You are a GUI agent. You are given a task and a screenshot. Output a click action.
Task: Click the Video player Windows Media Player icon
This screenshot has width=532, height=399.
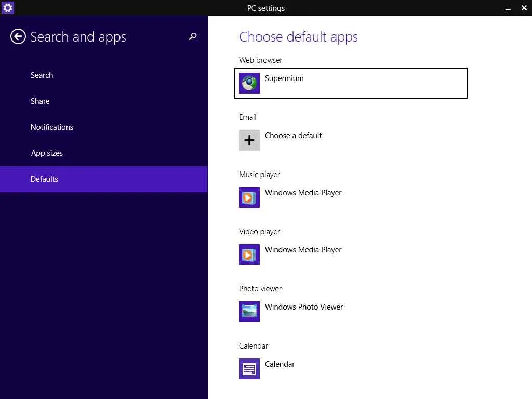(x=249, y=255)
